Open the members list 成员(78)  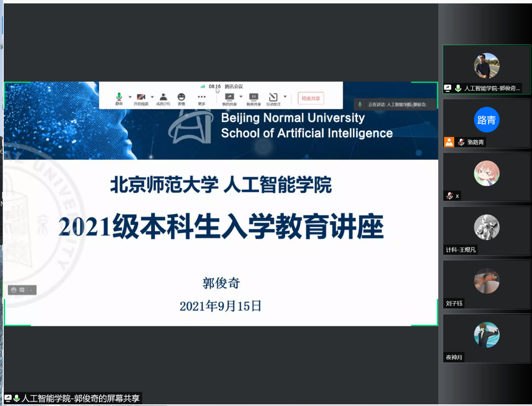pyautogui.click(x=163, y=98)
